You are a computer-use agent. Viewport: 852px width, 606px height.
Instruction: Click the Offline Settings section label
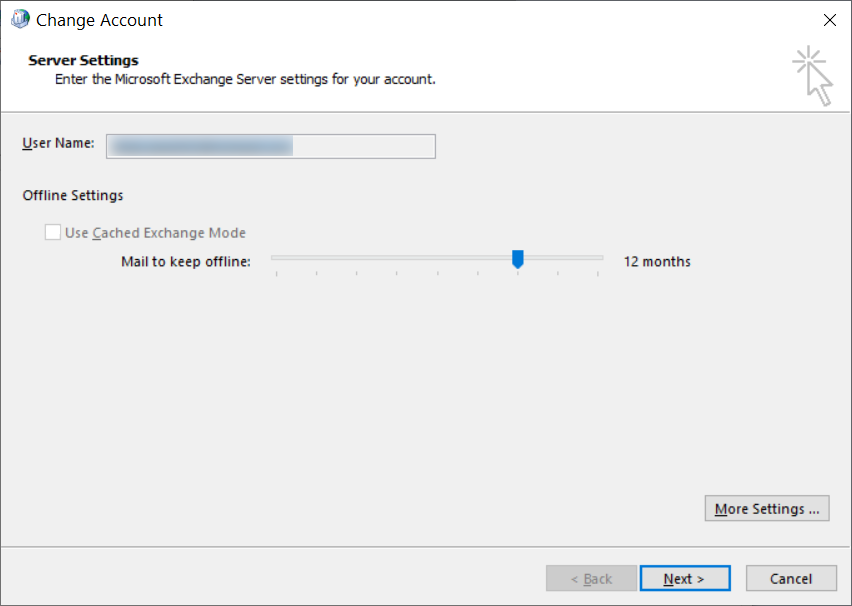coord(72,195)
